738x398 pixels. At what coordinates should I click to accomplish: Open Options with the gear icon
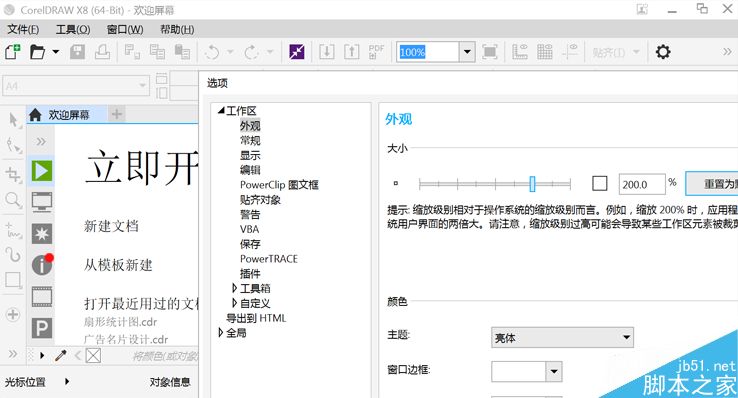click(663, 52)
